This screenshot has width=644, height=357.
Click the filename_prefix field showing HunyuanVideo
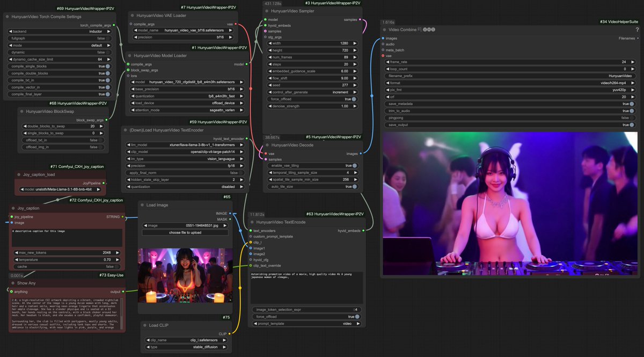point(510,76)
